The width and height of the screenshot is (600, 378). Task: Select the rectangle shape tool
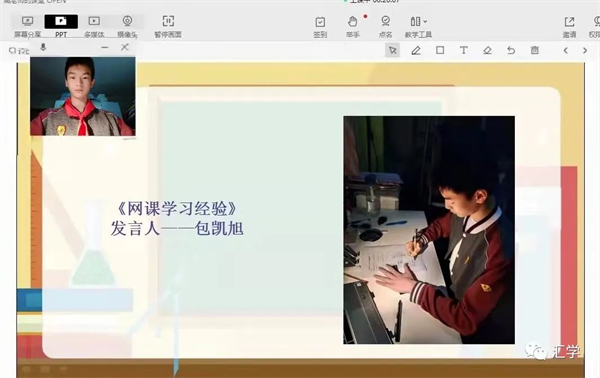point(440,50)
